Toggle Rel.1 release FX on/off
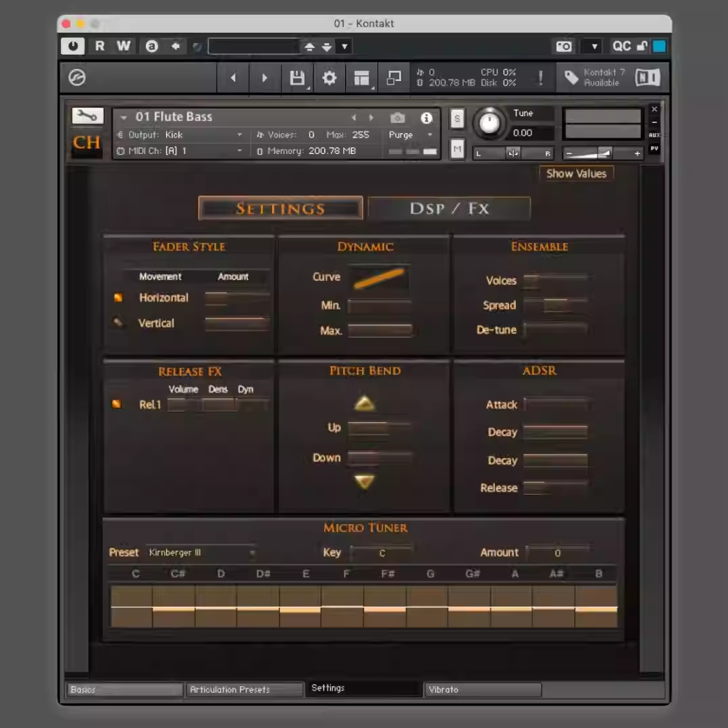The width and height of the screenshot is (728, 728). point(117,404)
